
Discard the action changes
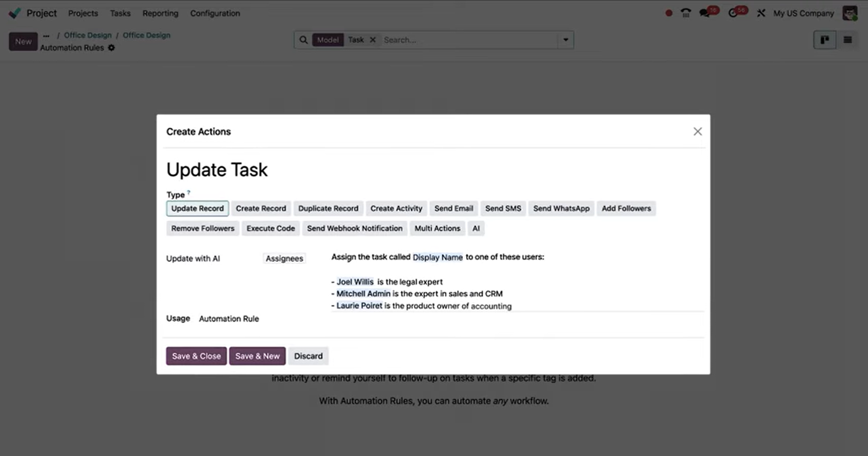click(x=308, y=356)
